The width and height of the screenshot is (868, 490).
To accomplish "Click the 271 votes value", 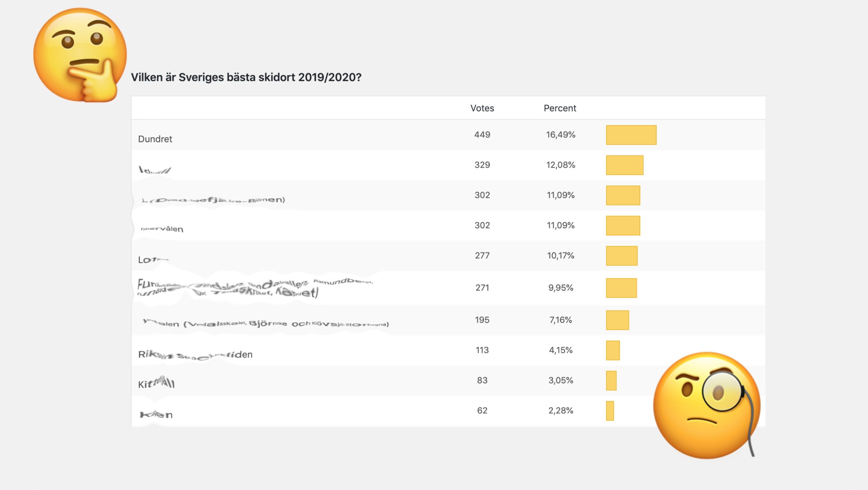I will [482, 288].
